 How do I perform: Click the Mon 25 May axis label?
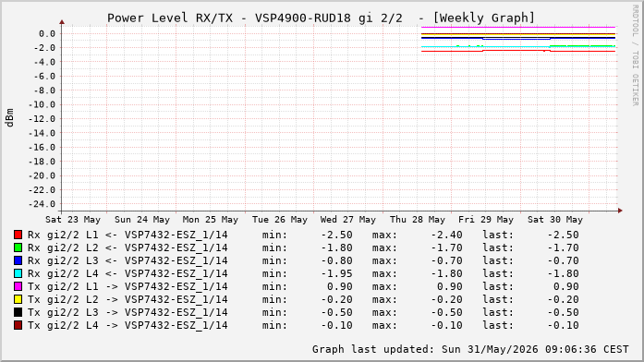[x=211, y=220]
